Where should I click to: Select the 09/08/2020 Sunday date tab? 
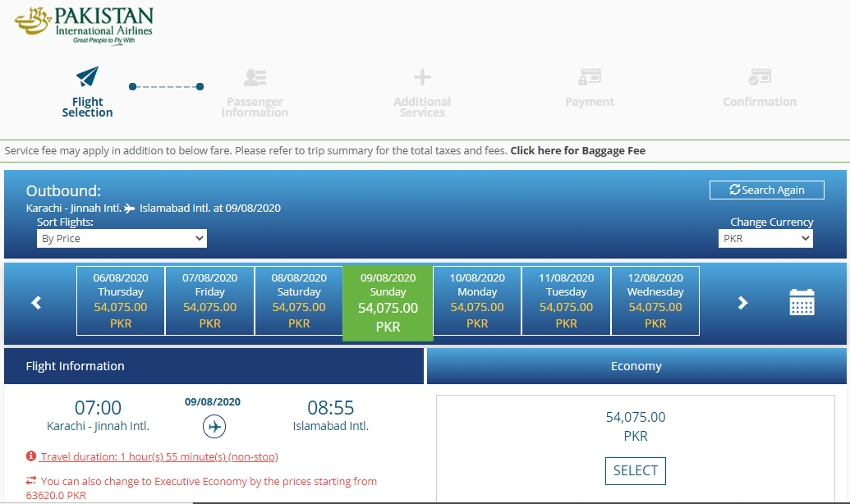388,304
